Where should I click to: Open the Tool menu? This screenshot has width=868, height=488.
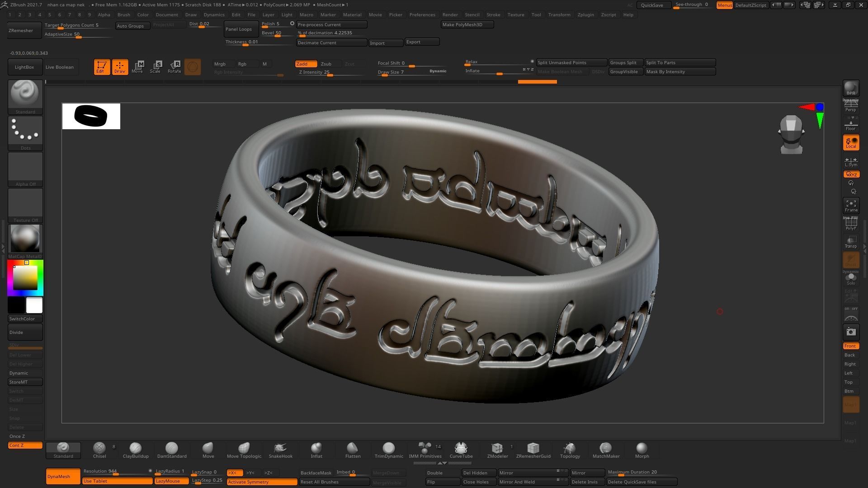[x=536, y=14]
